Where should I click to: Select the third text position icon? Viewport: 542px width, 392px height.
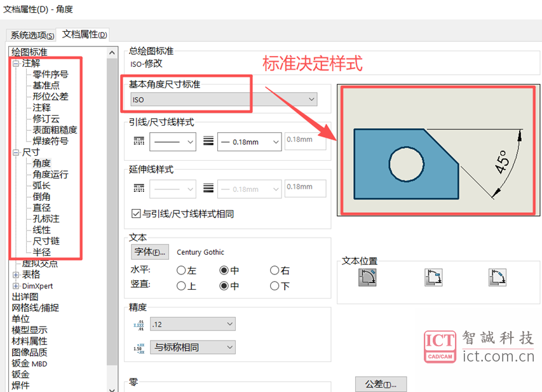click(498, 277)
